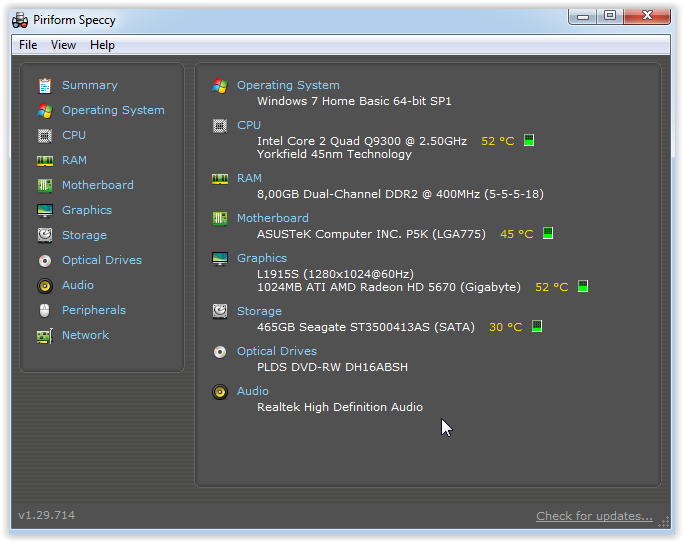This screenshot has width=683, height=542.
Task: Click the CPU chip icon in summary panel
Action: (x=220, y=126)
